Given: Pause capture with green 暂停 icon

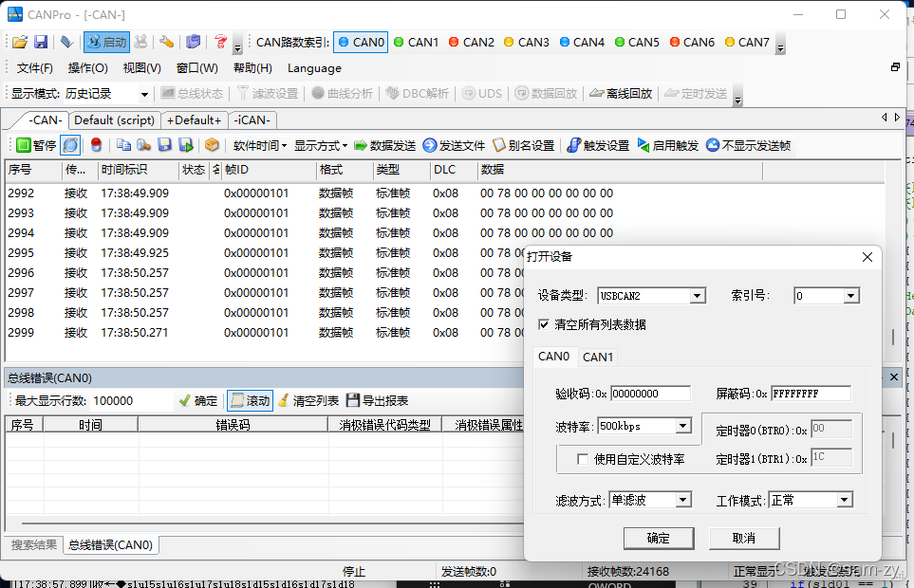Looking at the screenshot, I should tap(36, 145).
